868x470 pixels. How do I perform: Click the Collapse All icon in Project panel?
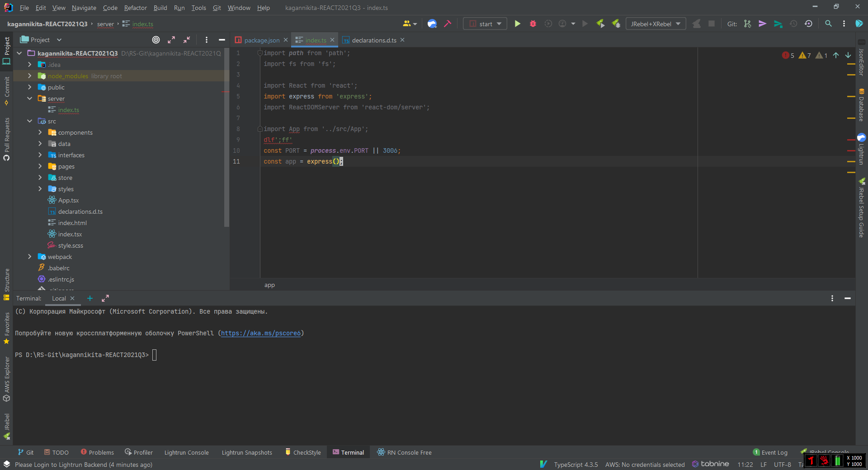[187, 40]
